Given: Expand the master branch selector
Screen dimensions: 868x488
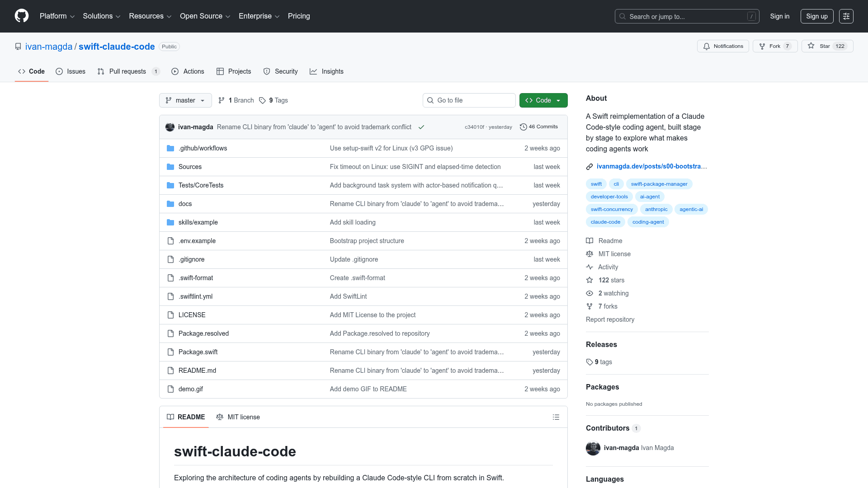Looking at the screenshot, I should click(185, 100).
